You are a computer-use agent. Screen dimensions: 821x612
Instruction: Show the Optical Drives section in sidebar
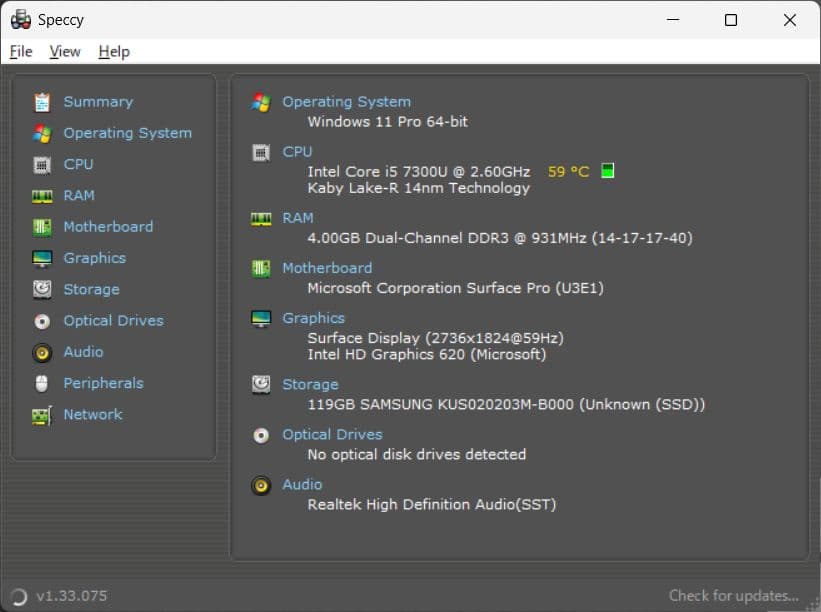click(114, 320)
